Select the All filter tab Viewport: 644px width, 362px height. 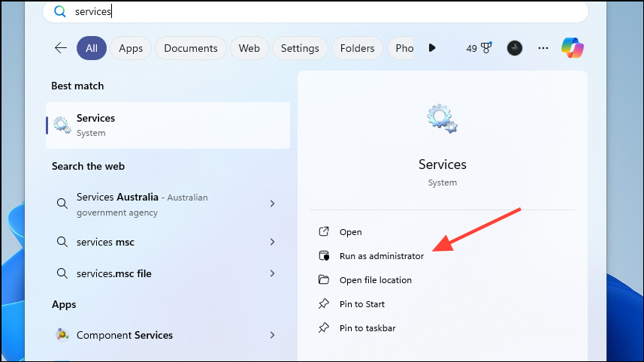(92, 48)
